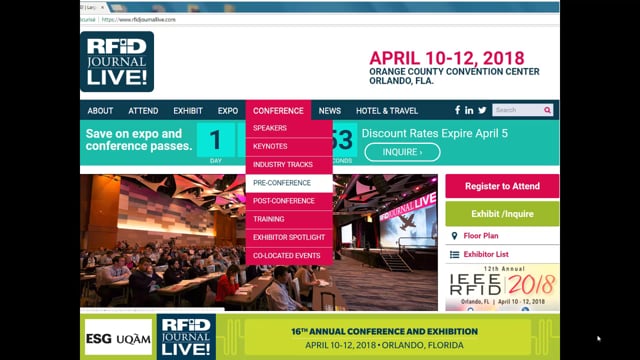Open the Attend navigation menu
The width and height of the screenshot is (640, 360).
point(143,111)
